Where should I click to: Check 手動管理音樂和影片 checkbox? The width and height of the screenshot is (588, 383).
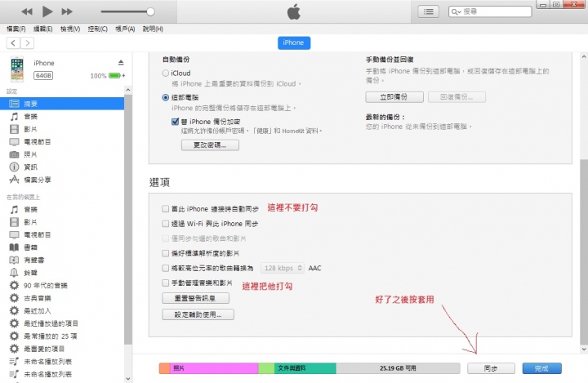(165, 283)
